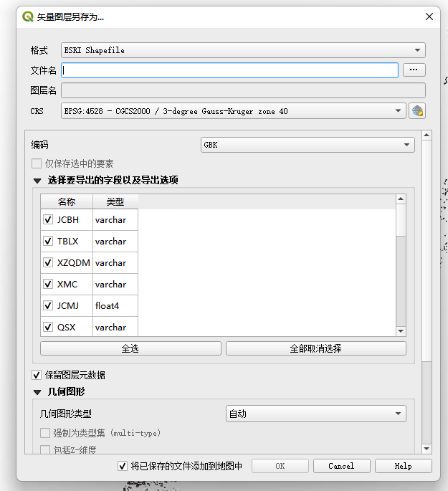Image resolution: width=448 pixels, height=491 pixels.
Task: Uncheck the XMC field
Action: pos(48,285)
